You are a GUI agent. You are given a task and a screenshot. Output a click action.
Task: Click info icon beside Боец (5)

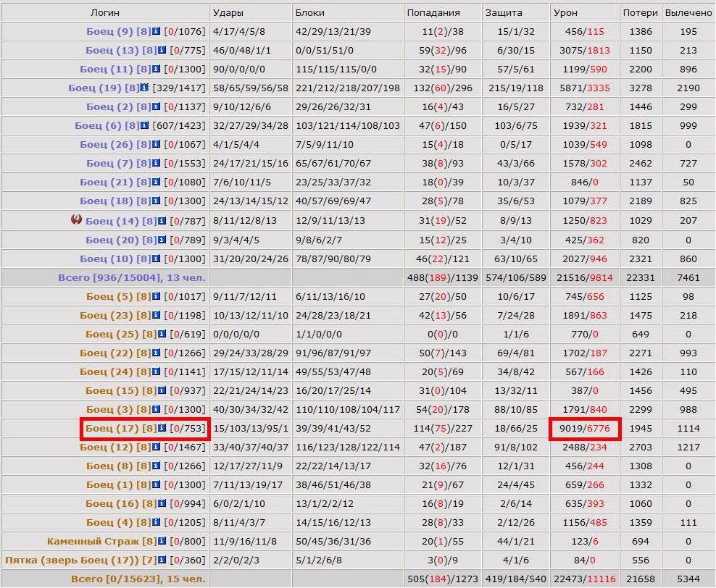(156, 296)
